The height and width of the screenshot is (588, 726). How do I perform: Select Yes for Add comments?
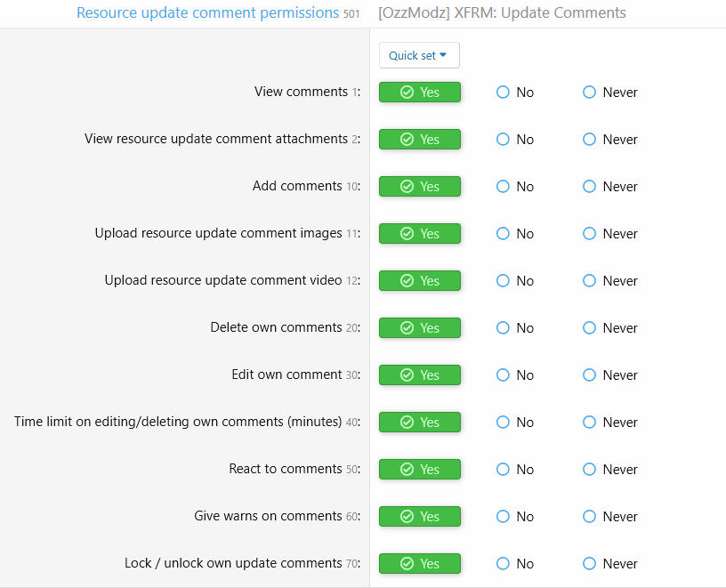[x=419, y=187]
